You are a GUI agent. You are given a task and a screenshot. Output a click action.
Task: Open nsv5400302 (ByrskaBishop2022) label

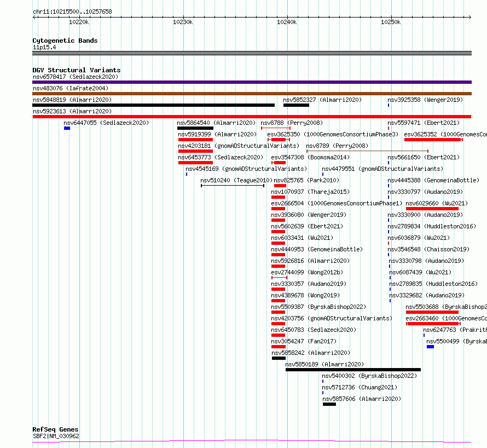(x=369, y=376)
